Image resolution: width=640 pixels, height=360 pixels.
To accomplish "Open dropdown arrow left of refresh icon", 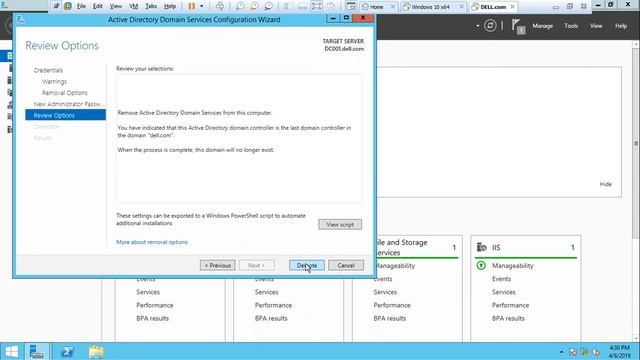I will click(478, 26).
